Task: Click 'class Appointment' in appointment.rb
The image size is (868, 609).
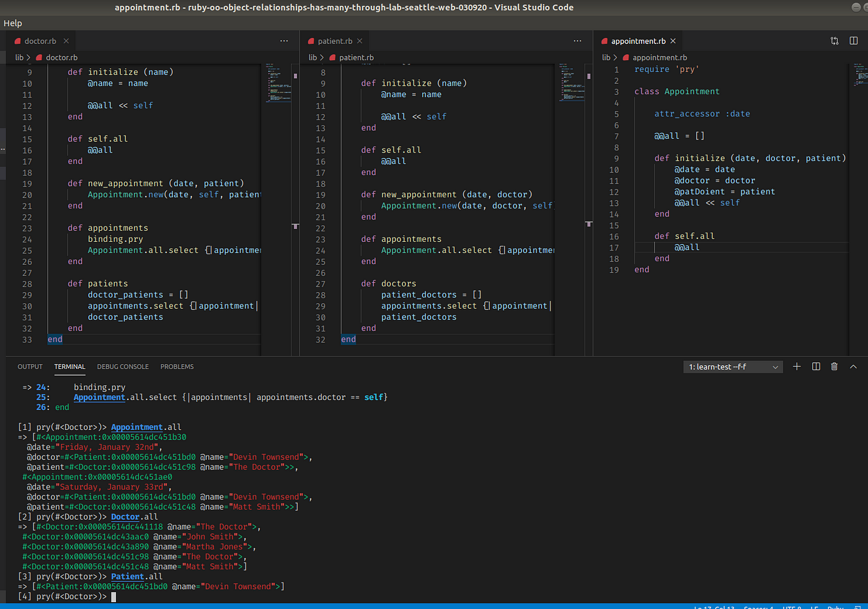Action: pyautogui.click(x=677, y=91)
